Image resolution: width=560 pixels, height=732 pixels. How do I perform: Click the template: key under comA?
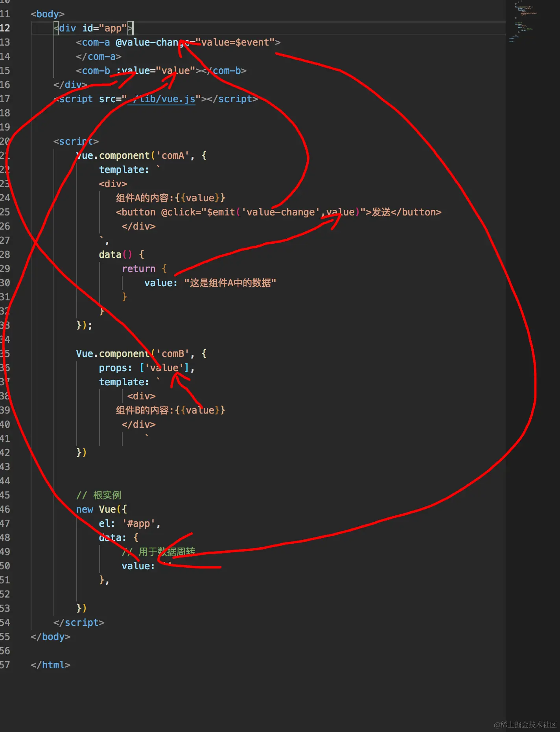[x=124, y=170]
